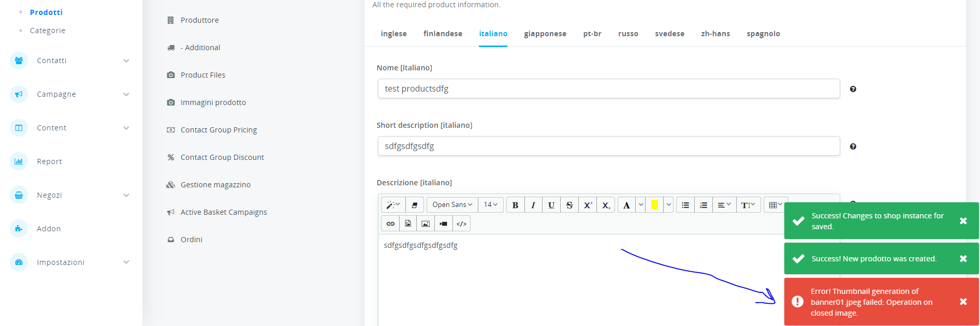Screen dimensions: 980x326
Task: Switch editor to code view
Action: 461,224
